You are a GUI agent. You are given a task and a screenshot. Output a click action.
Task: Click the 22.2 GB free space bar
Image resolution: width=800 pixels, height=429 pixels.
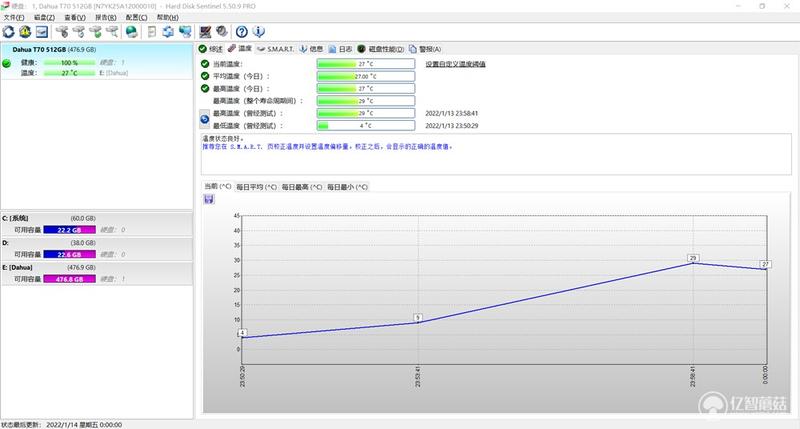tap(69, 230)
